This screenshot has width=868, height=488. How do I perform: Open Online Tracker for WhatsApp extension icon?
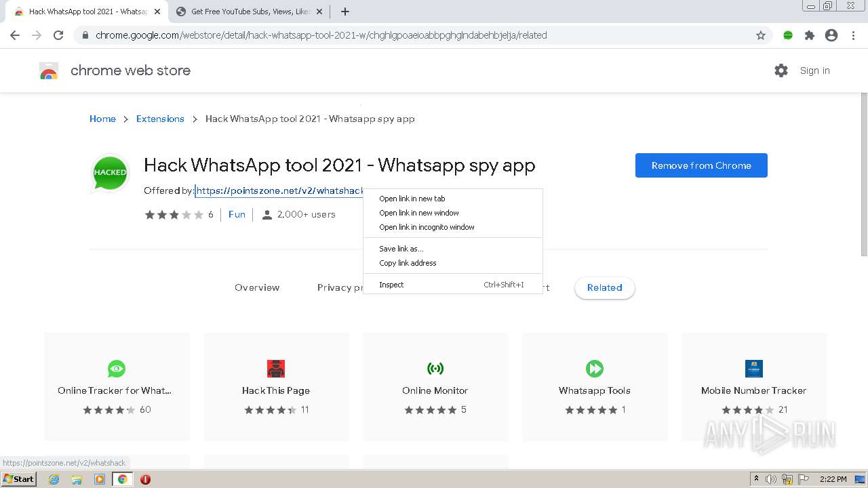pyautogui.click(x=117, y=369)
